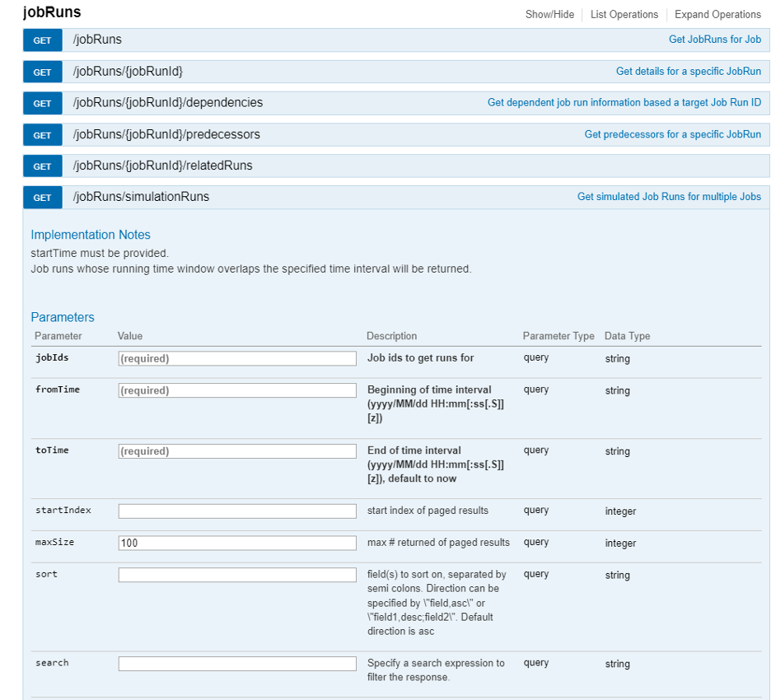Collapse the /jobRuns/simulationRuns endpoint
This screenshot has width=771, height=700.
141,197
